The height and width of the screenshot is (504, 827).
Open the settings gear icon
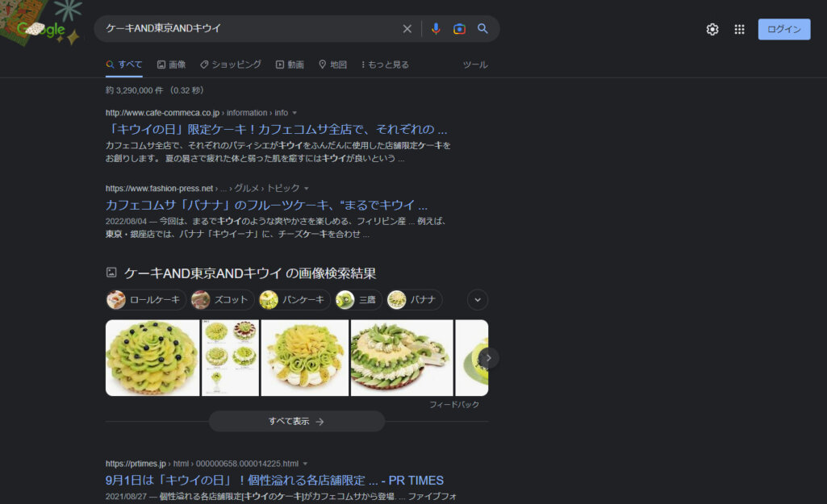[x=712, y=30]
